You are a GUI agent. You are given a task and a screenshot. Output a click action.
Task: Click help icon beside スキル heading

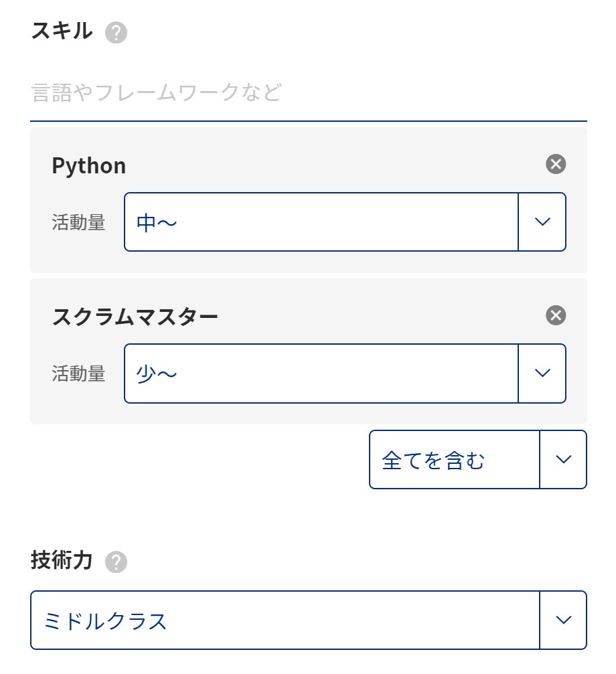116,33
